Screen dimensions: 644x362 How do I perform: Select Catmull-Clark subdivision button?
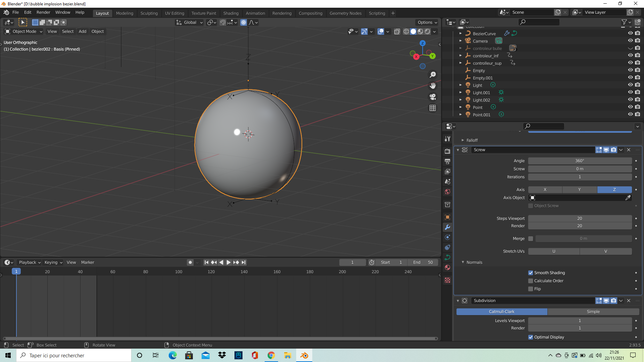click(501, 311)
